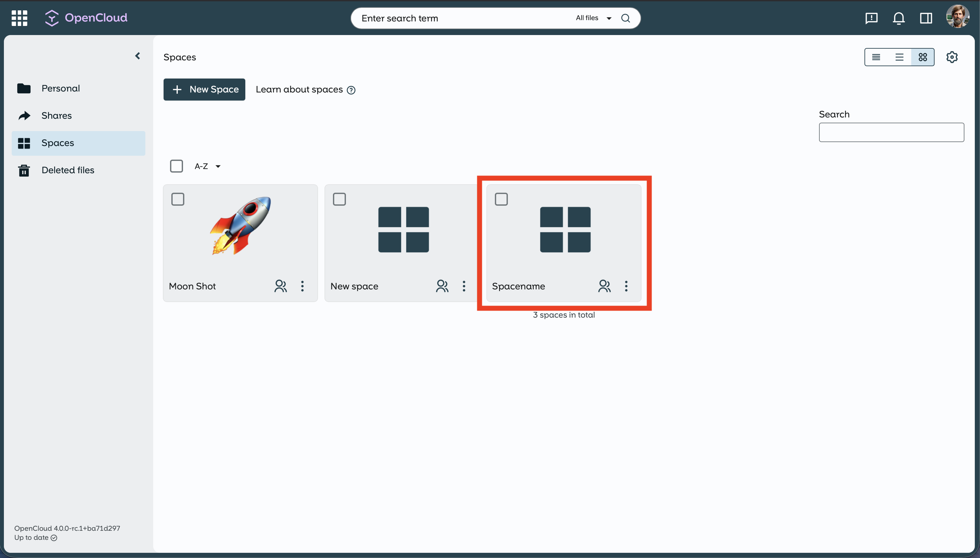
Task: Click into the spaces Search filter field
Action: [x=891, y=132]
